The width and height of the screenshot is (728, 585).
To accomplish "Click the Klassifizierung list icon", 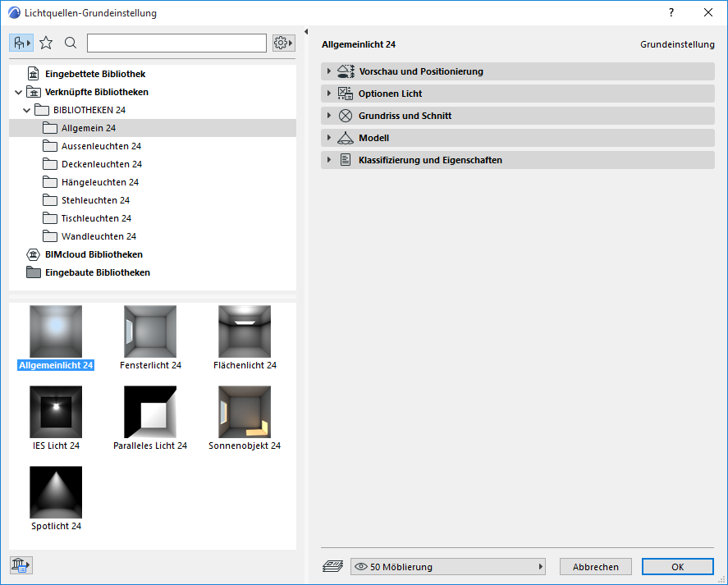I will 346,160.
